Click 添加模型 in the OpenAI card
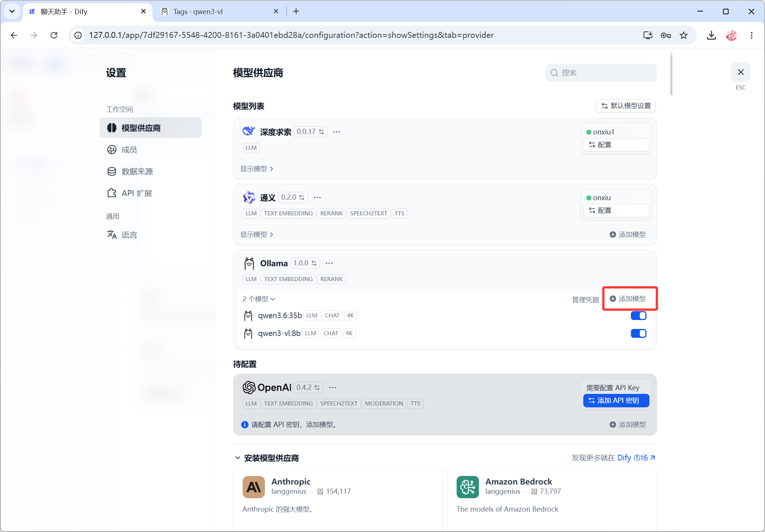This screenshot has height=532, width=765. pos(628,425)
